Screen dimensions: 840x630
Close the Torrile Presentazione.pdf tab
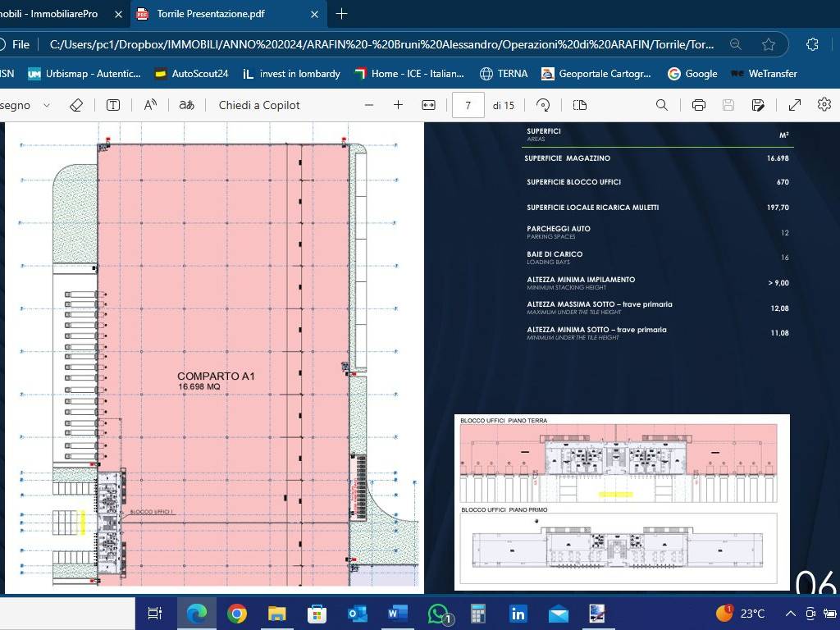(x=314, y=15)
